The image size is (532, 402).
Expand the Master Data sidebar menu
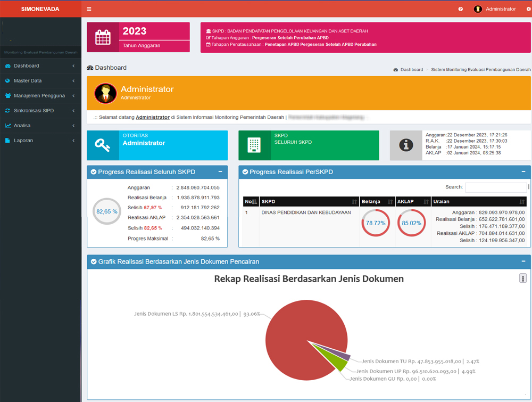tap(40, 81)
